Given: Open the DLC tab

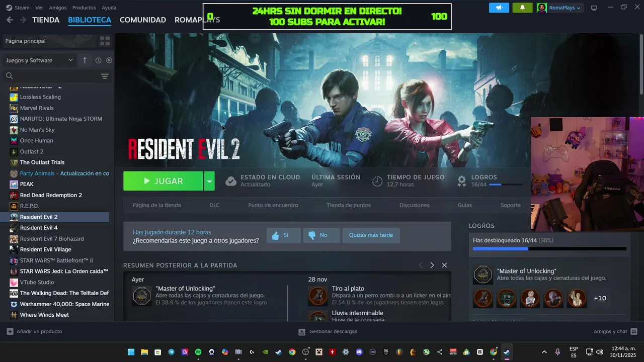Looking at the screenshot, I should click(214, 205).
